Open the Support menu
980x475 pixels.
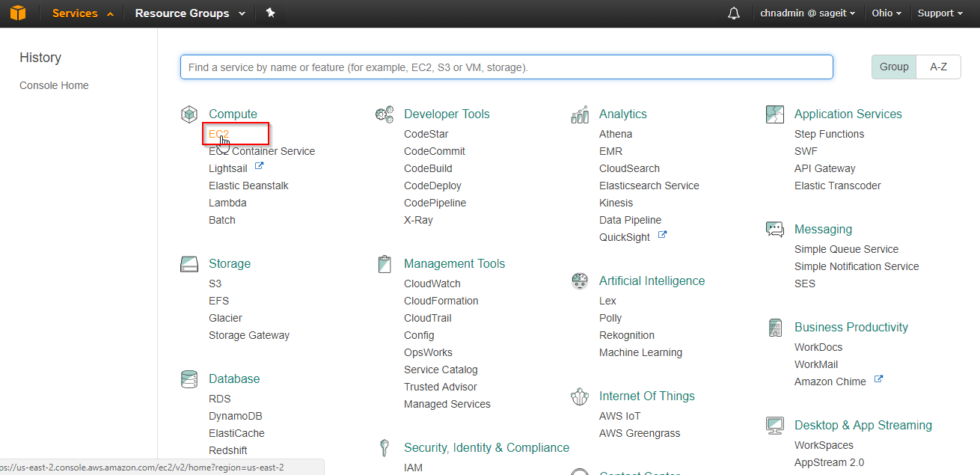(x=940, y=13)
